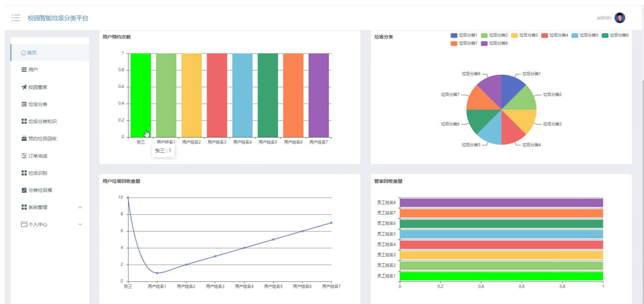644x304 pixels.
Task: Toggle legend item 垃圾分类3
Action: (x=524, y=35)
